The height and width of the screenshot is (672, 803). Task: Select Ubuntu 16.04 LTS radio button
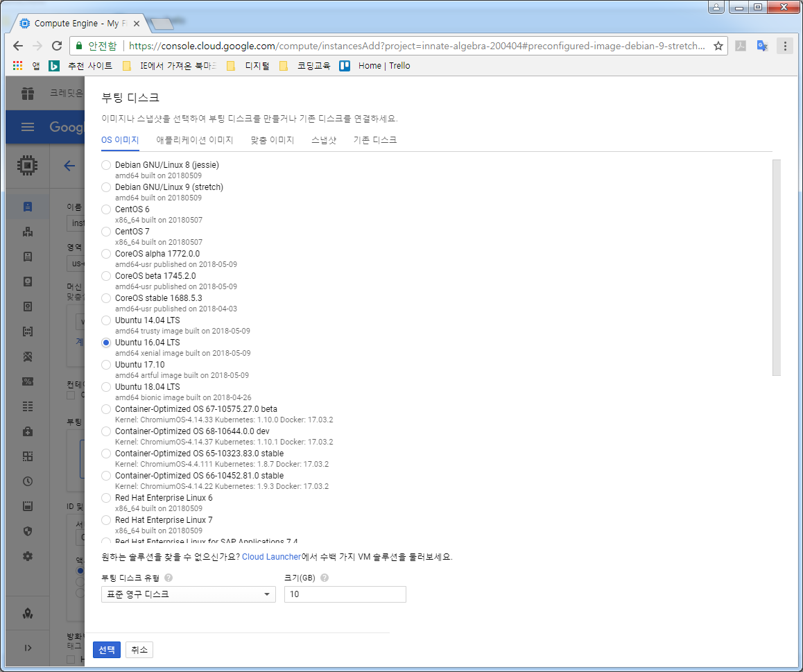tap(106, 343)
